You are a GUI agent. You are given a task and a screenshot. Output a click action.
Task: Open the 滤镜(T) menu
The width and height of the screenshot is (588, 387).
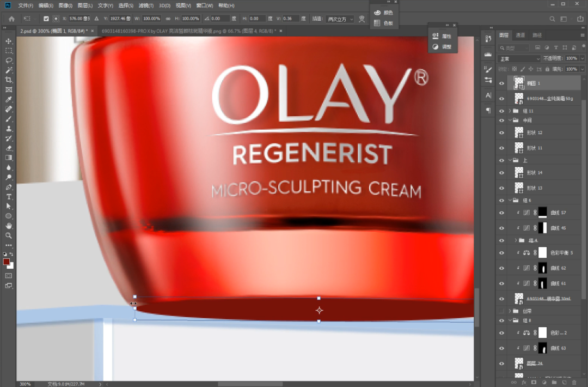(146, 5)
